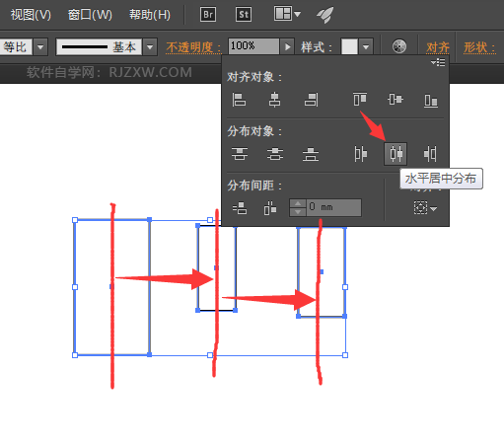
Task: Click the opacity slider arrow button
Action: (287, 46)
